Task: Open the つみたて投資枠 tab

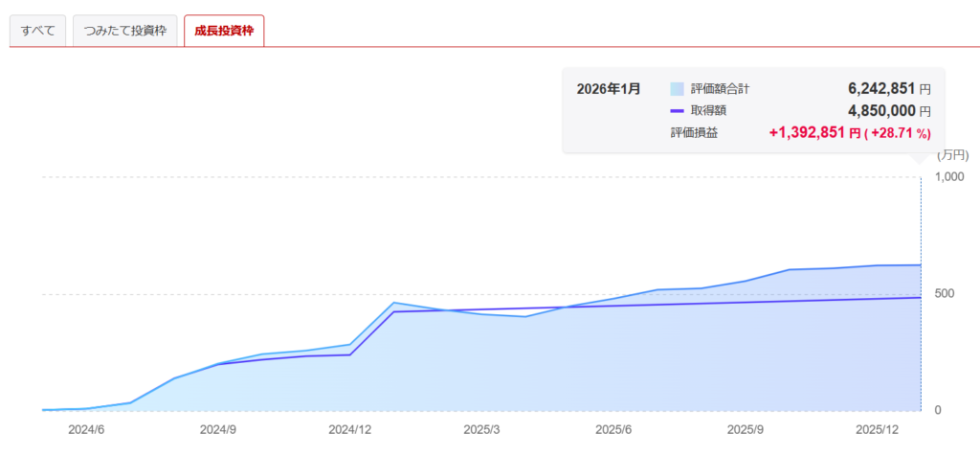Action: click(124, 31)
